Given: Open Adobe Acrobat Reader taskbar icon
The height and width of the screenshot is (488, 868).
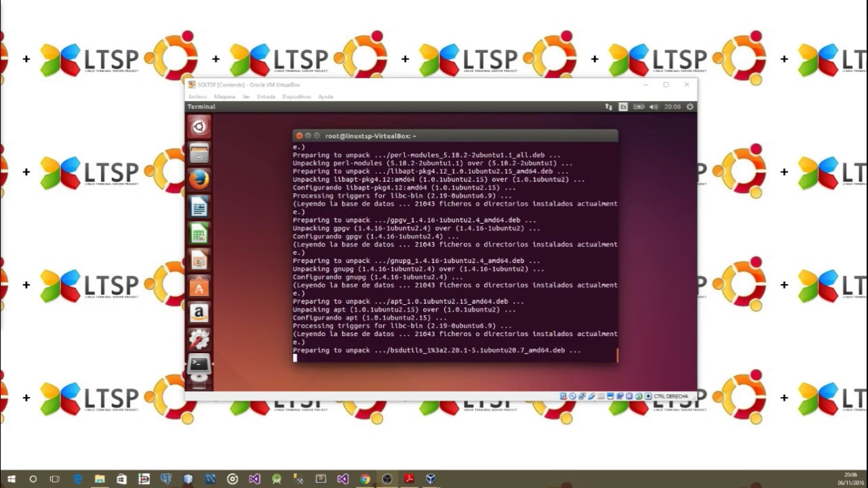Looking at the screenshot, I should 409,479.
